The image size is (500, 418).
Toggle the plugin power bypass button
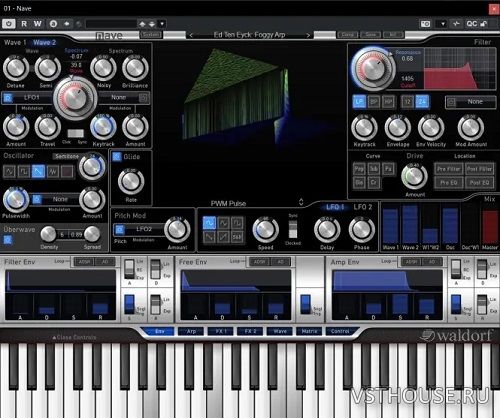pos(9,24)
